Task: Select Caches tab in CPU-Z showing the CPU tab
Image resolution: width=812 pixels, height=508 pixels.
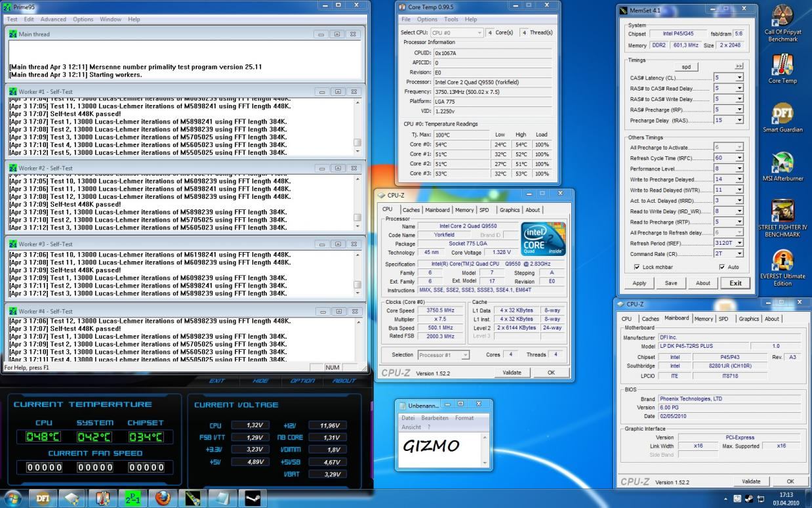Action: (411, 210)
